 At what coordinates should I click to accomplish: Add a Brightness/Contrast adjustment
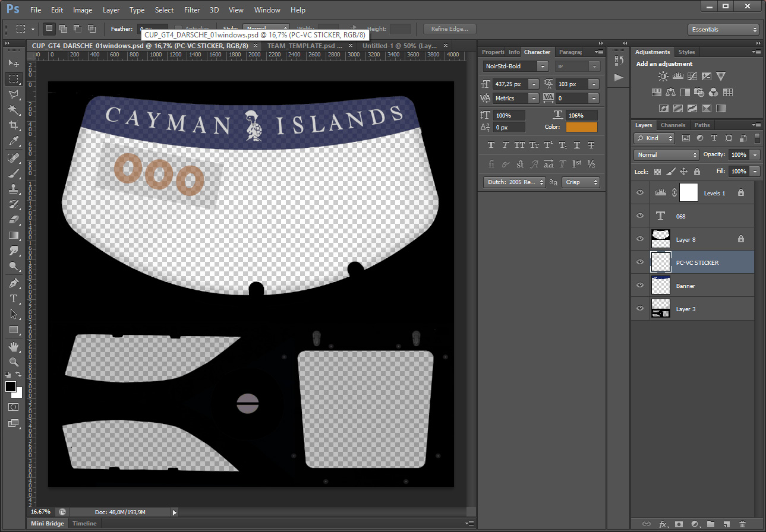tap(664, 76)
